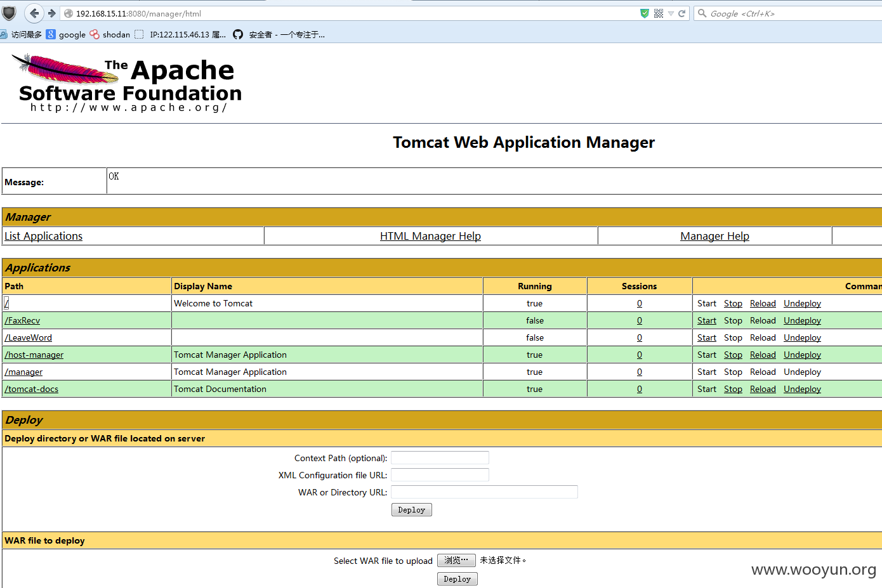Open the /LeaveWord application path

point(29,337)
